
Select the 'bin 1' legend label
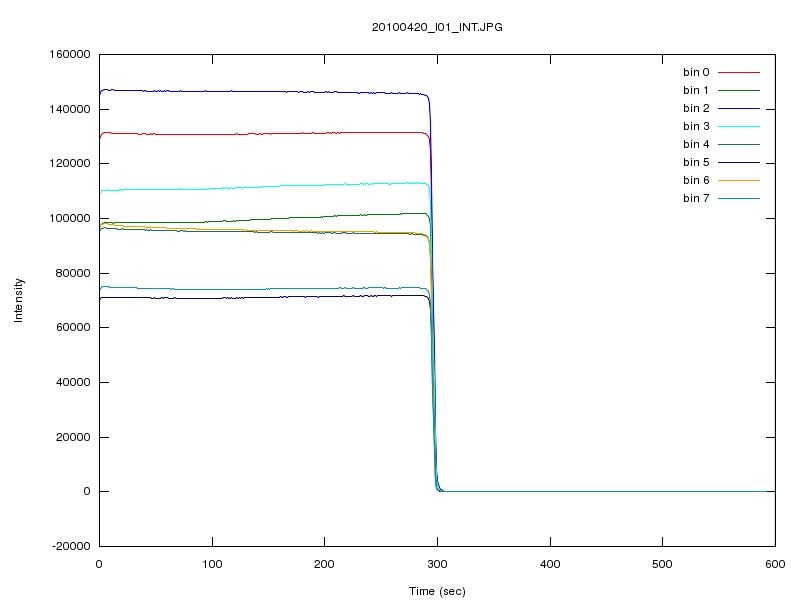tap(696, 90)
